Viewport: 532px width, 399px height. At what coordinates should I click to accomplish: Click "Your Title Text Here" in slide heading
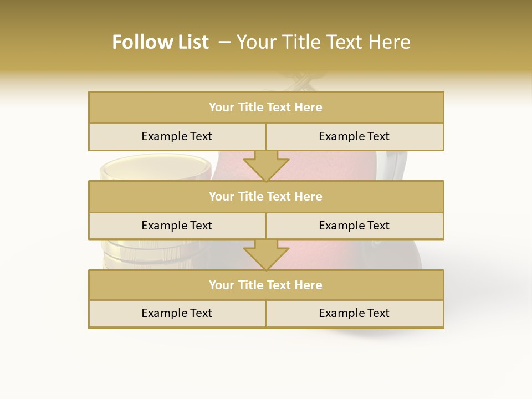(x=324, y=42)
